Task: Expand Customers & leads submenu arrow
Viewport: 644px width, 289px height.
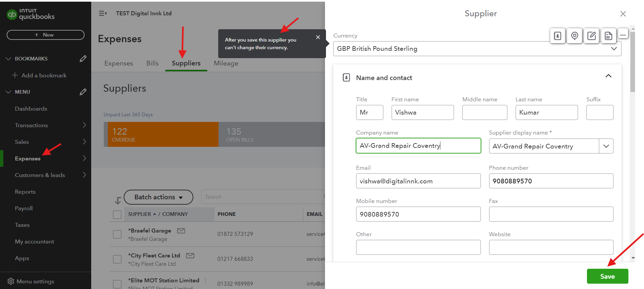Action: pyautogui.click(x=84, y=175)
